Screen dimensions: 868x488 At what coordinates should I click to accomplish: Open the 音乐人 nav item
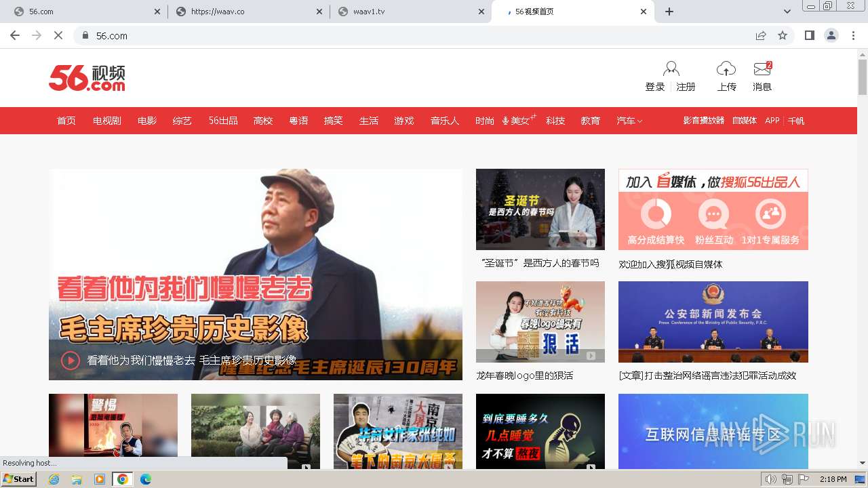[445, 121]
